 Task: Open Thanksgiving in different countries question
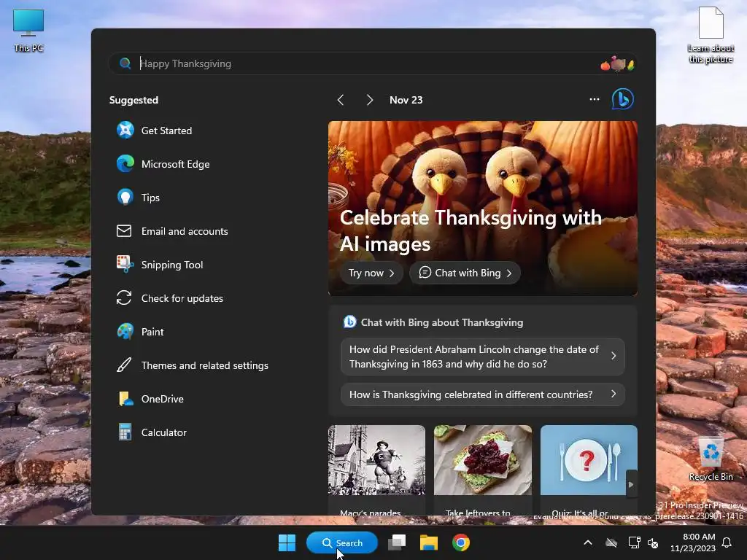(483, 394)
